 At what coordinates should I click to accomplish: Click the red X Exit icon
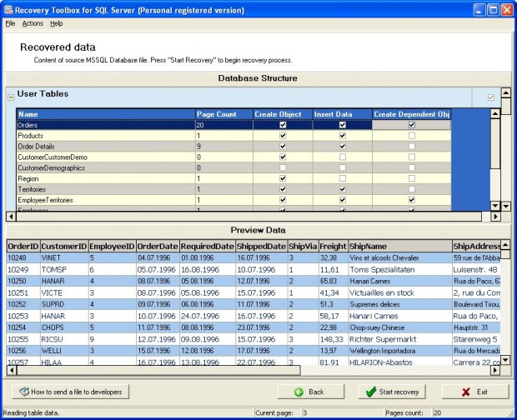coord(466,392)
